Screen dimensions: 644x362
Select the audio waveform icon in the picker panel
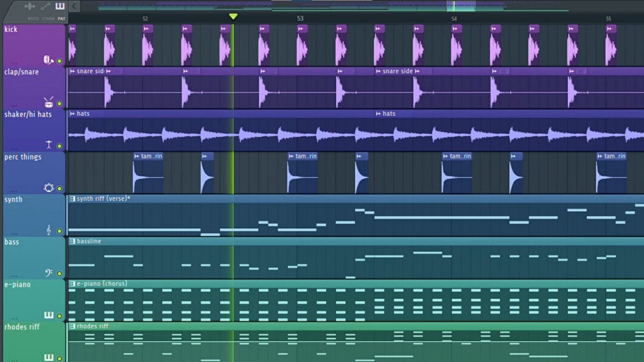click(x=30, y=6)
